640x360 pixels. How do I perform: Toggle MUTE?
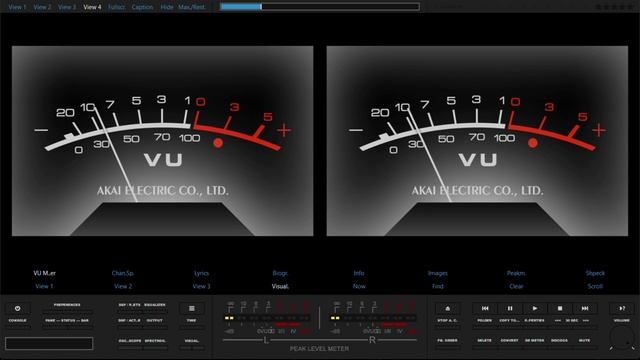coord(585,341)
